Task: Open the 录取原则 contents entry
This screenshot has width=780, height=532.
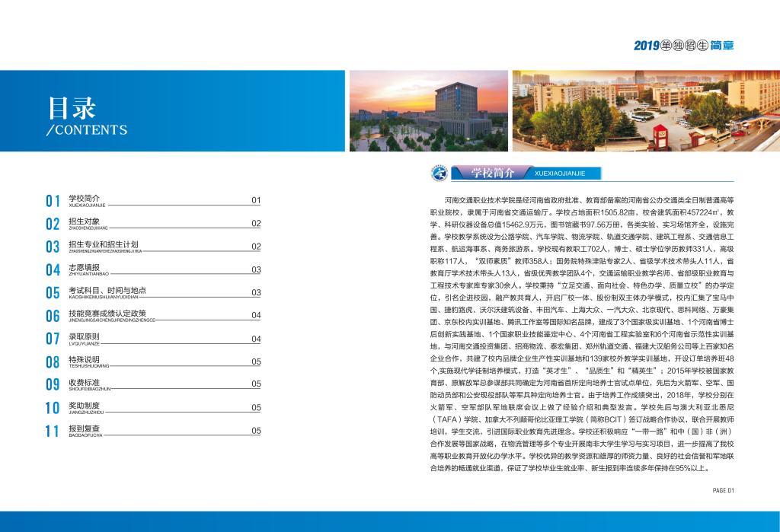Action: click(x=84, y=336)
